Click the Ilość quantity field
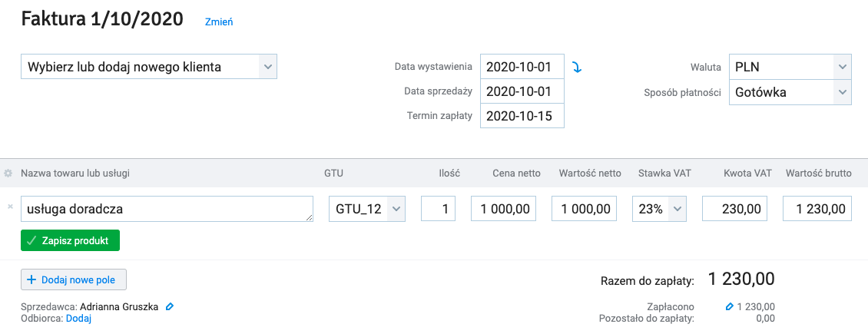 [x=439, y=209]
